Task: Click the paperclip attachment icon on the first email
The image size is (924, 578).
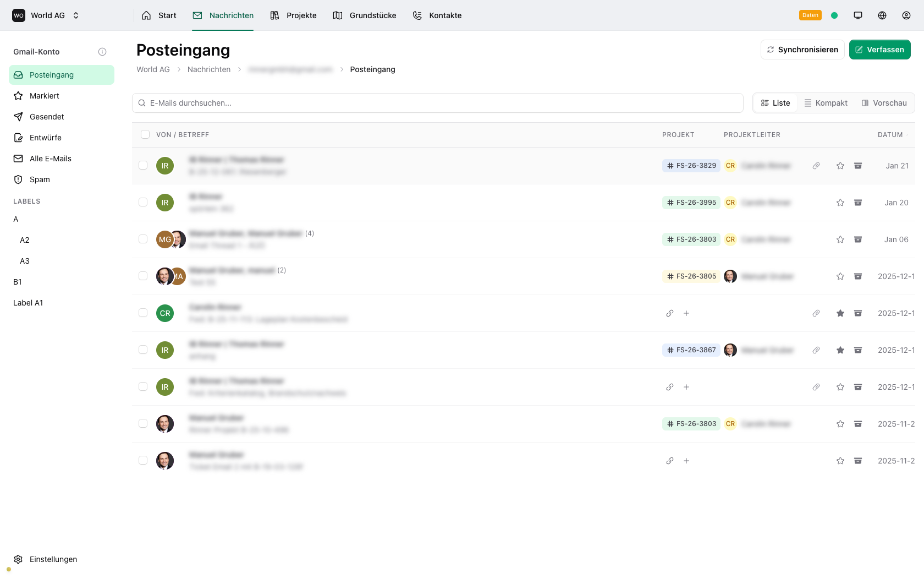Action: [x=816, y=165]
